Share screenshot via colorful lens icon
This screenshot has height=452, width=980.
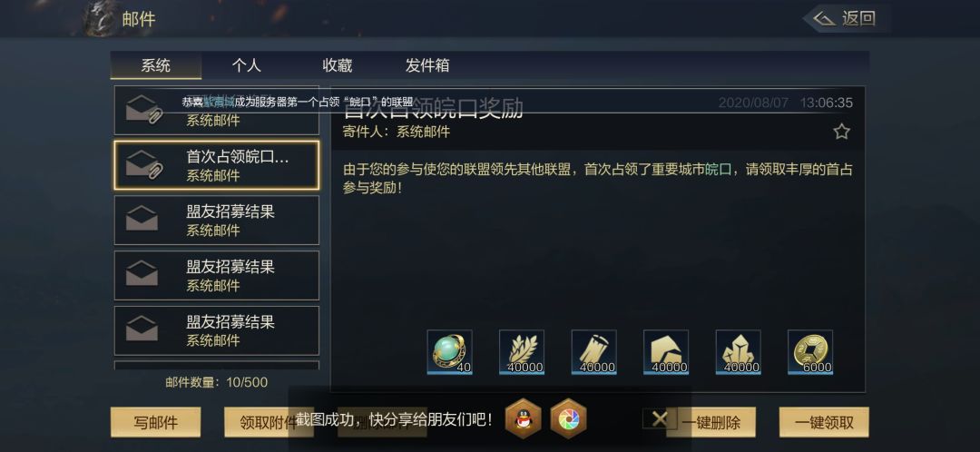569,418
